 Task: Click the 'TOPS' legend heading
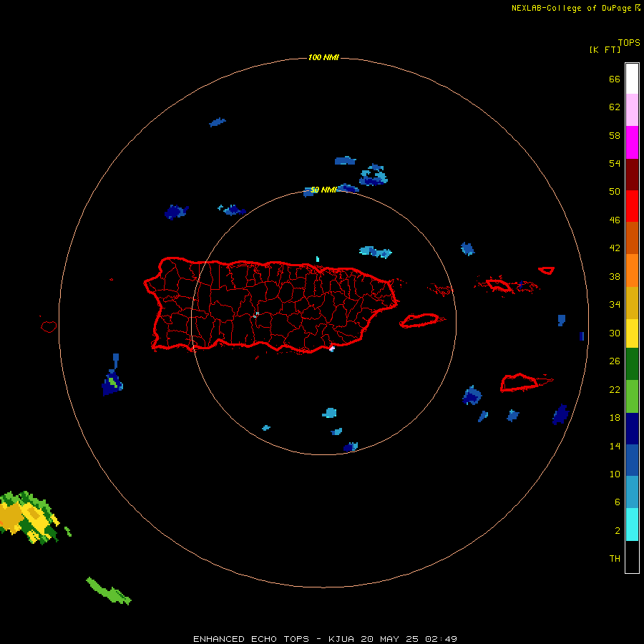coord(629,42)
